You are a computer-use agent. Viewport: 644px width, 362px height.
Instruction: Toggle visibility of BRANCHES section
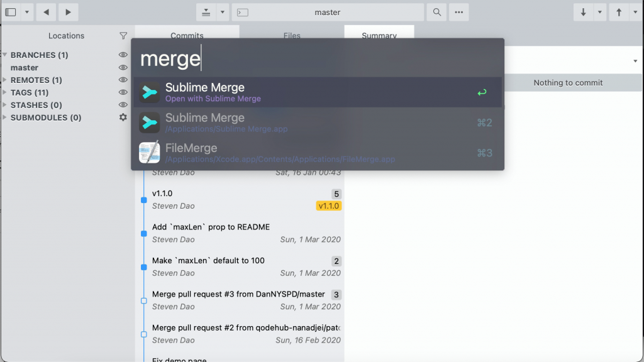[x=123, y=55]
